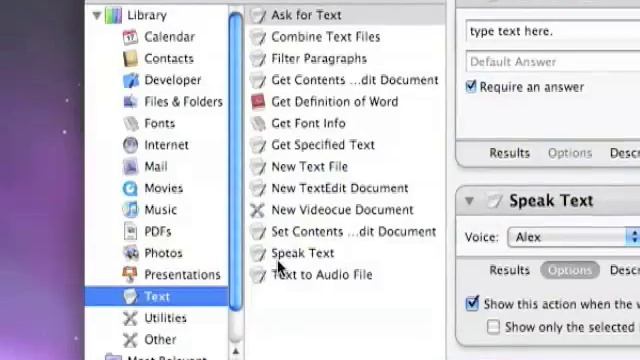Viewport: 640px width, 360px height.
Task: Enable Show only the selected items checkbox
Action: coord(493,327)
